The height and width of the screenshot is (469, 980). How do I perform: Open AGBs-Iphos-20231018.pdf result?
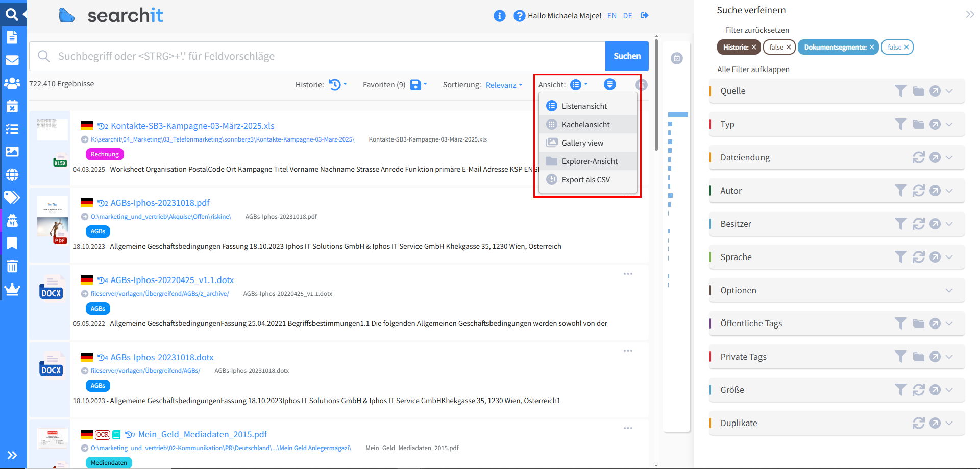click(x=160, y=203)
